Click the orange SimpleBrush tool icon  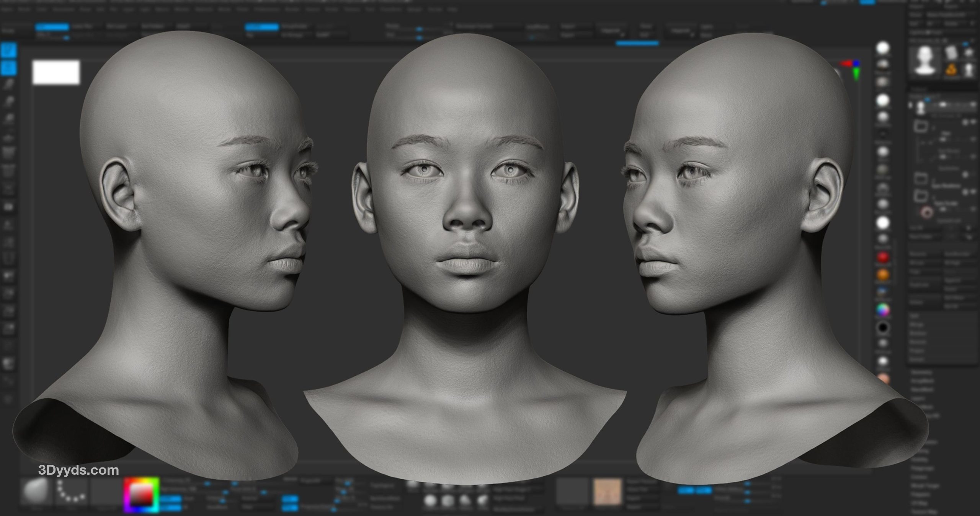pos(951,70)
